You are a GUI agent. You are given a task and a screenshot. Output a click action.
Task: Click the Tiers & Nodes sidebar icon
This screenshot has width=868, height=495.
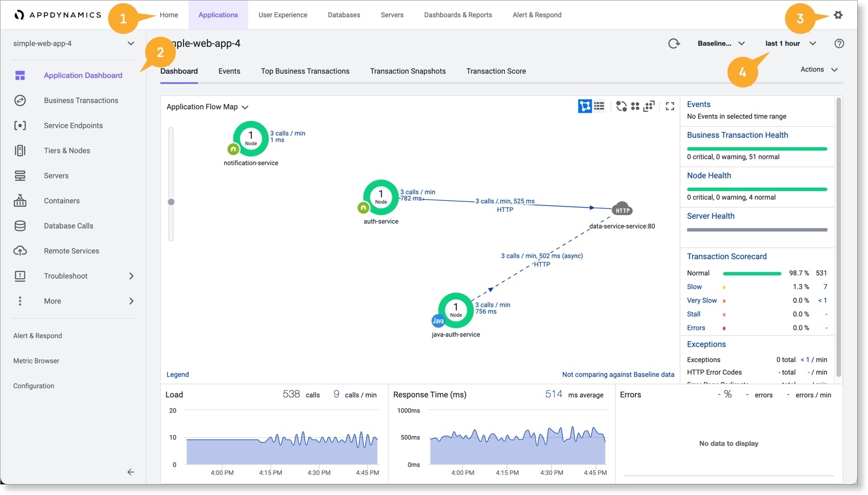pyautogui.click(x=20, y=151)
